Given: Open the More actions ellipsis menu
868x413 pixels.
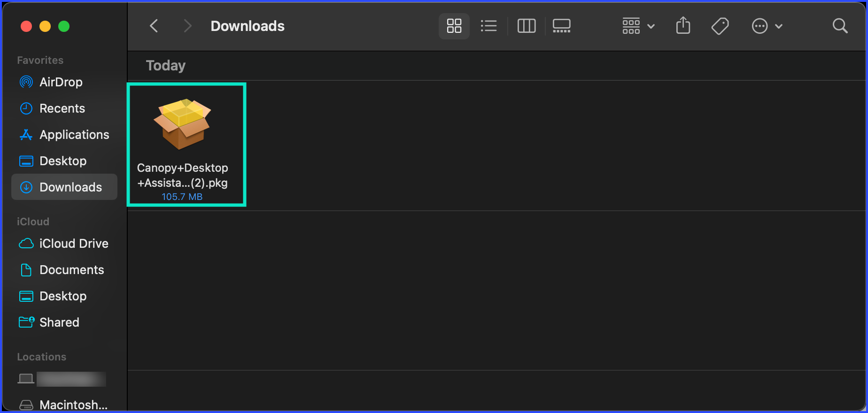Looking at the screenshot, I should pos(767,26).
